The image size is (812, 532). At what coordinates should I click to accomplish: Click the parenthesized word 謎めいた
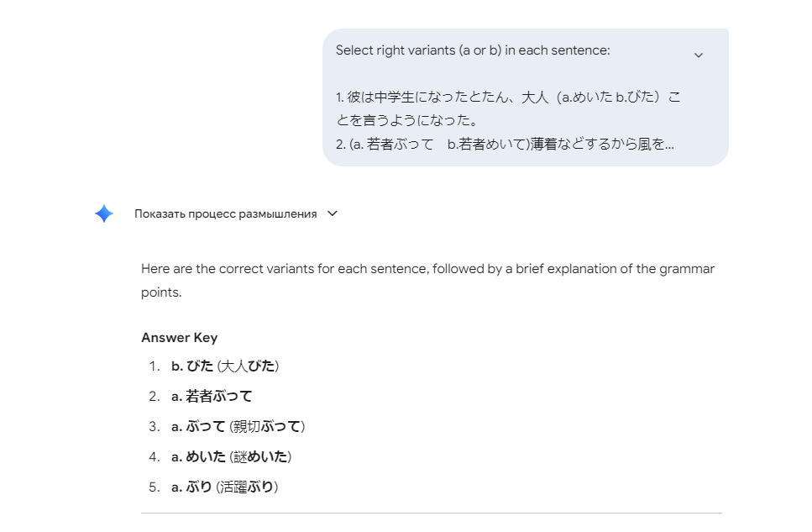click(260, 457)
